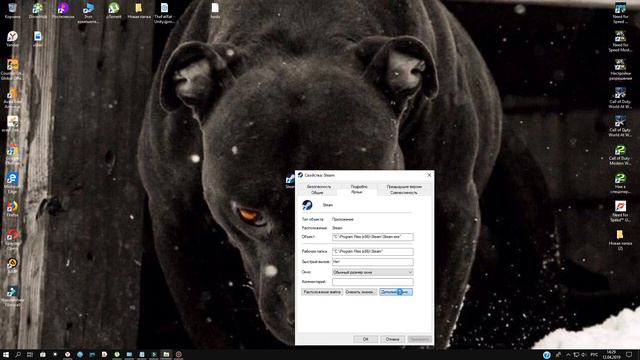
Task: Select the Новая папка (2) folder icon
Action: pyautogui.click(x=620, y=240)
